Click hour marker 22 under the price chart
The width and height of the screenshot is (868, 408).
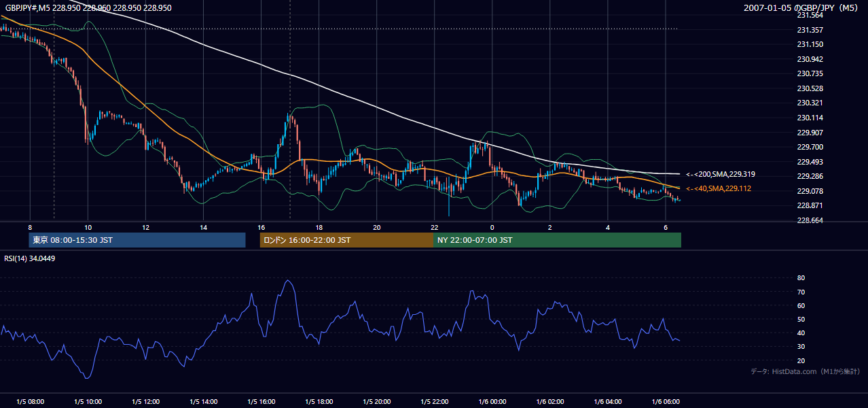434,227
